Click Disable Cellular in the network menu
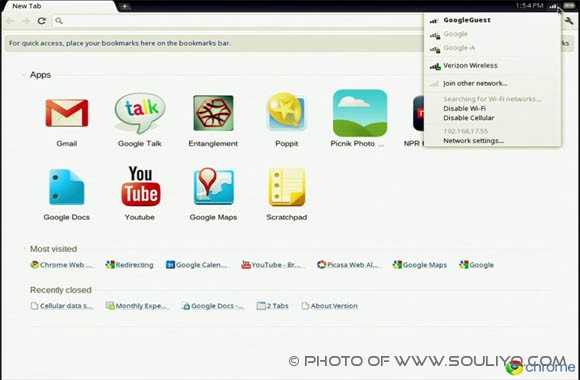This screenshot has height=380, width=580. tap(469, 118)
